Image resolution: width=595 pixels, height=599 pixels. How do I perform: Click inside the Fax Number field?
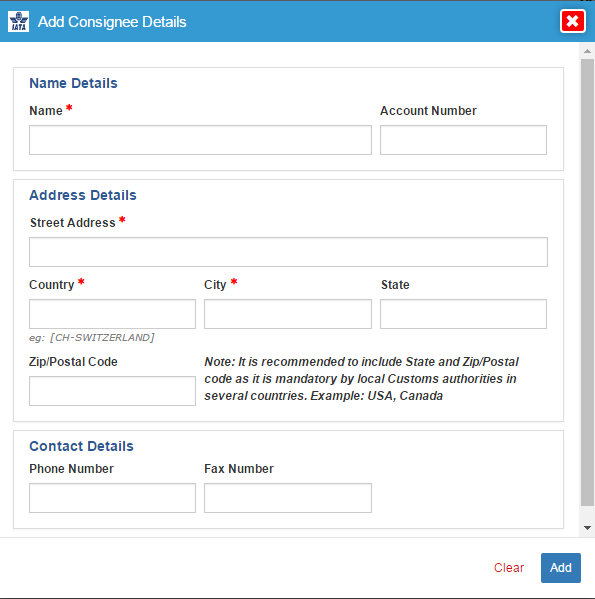click(288, 498)
